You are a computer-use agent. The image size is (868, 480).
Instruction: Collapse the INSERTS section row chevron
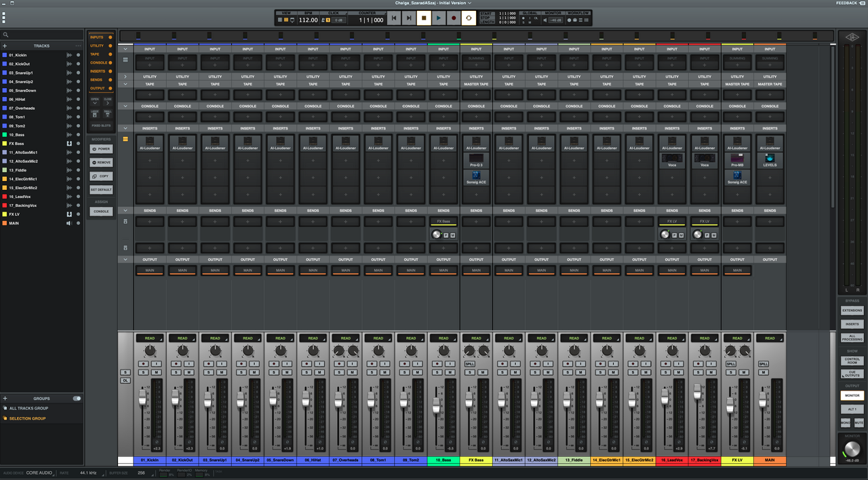125,128
